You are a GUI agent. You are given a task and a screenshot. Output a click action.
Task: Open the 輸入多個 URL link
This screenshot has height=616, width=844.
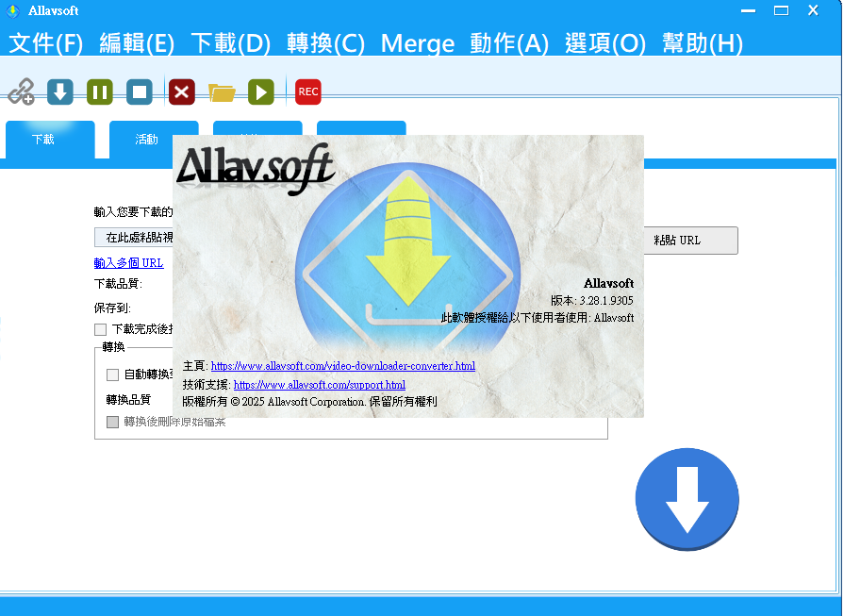pos(128,263)
